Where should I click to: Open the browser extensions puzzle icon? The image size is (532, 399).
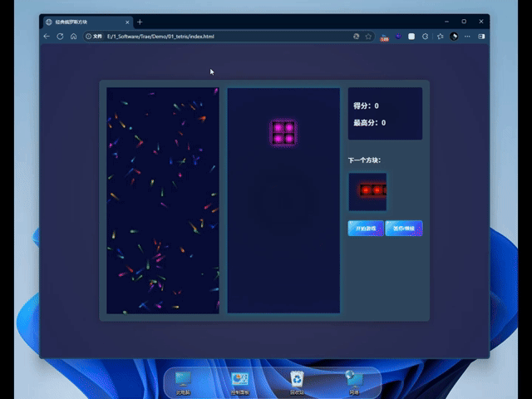(x=425, y=37)
